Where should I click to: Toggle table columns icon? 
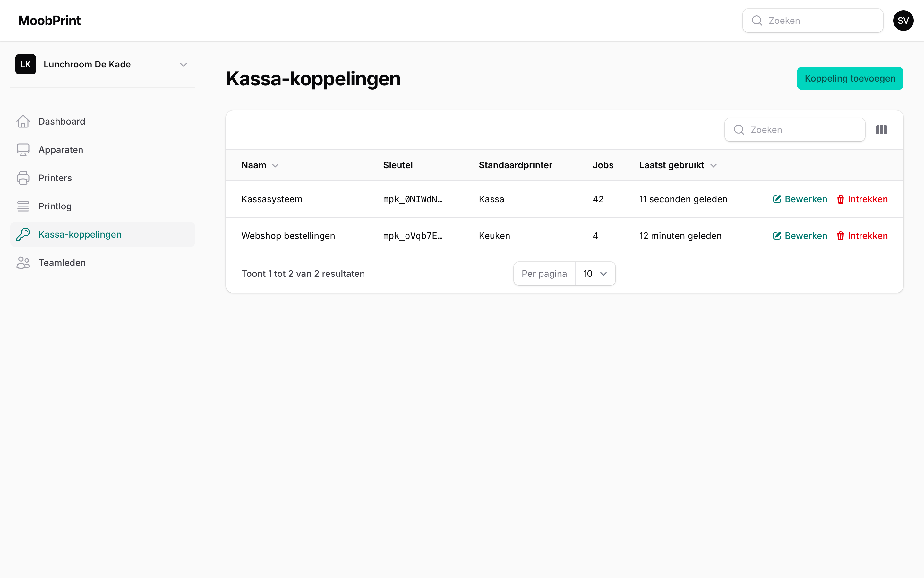[882, 130]
